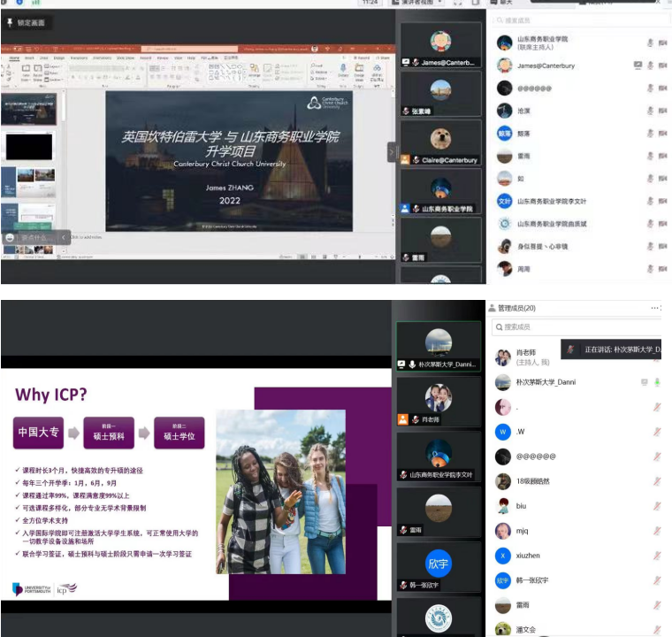Click the 管理成员(20) panel header
The height and width of the screenshot is (637, 672).
516,308
